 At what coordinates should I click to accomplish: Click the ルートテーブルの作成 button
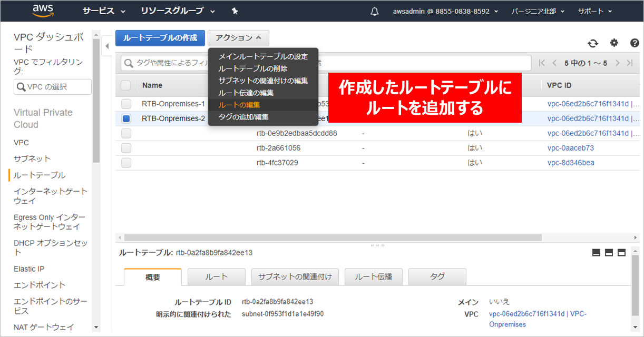click(160, 38)
